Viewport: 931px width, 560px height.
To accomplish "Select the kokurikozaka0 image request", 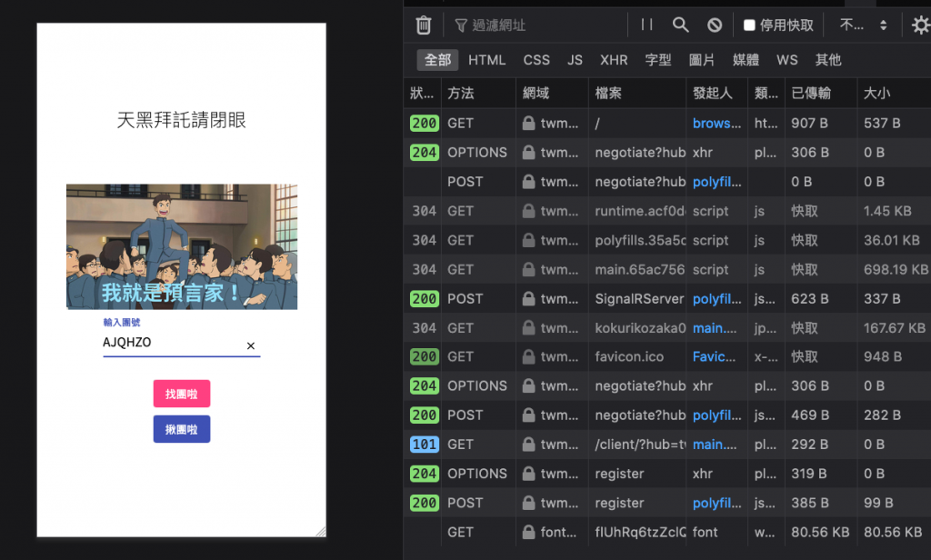I will 667,328.
